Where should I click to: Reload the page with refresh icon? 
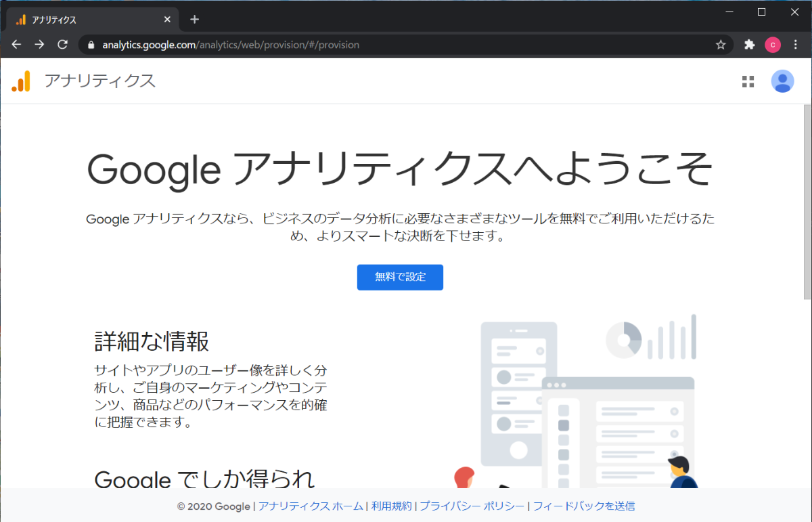[x=62, y=45]
